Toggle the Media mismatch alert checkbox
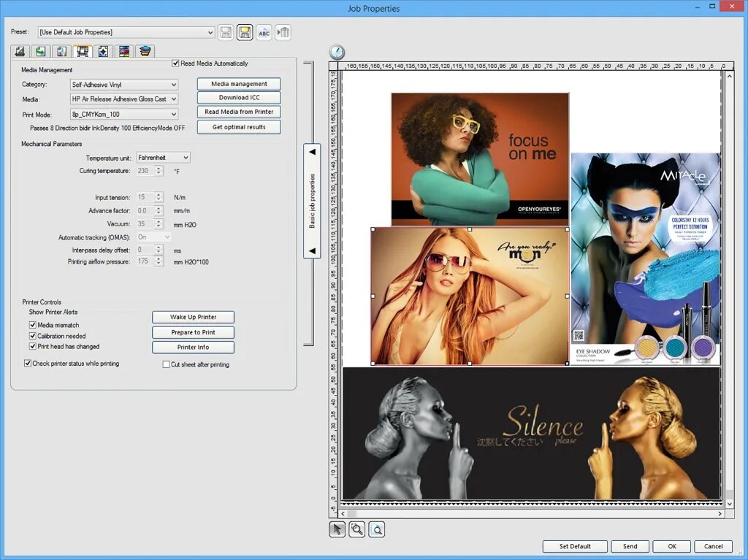 (x=32, y=325)
